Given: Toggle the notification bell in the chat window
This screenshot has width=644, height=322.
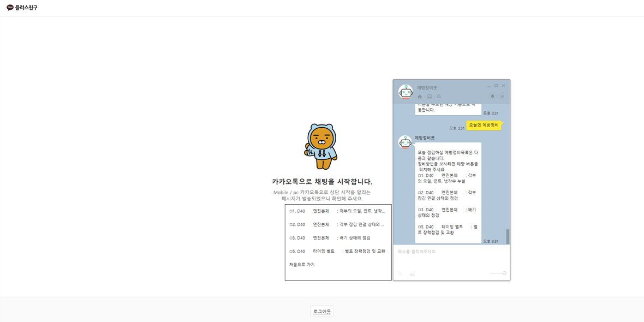Looking at the screenshot, I should pos(492,97).
